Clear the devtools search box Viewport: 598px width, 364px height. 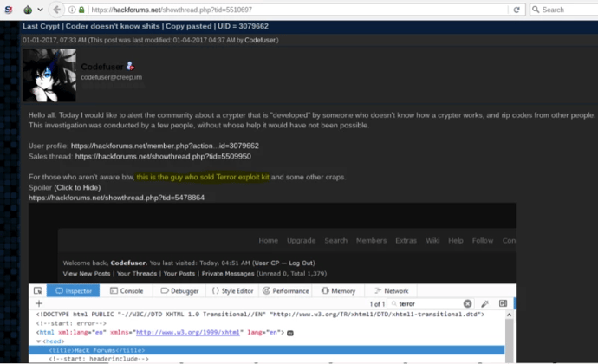pos(467,304)
